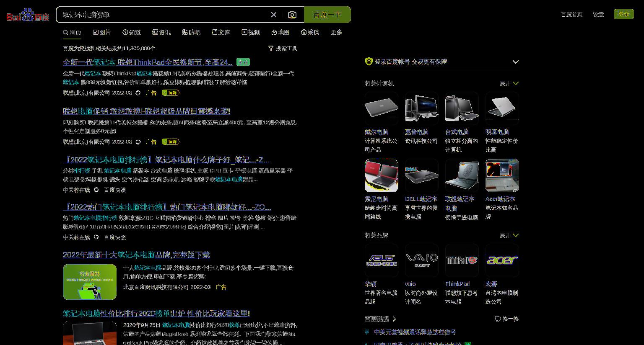Image resolution: width=644 pixels, height=345 pixels.
Task: Click the VAIO Sony brand logo
Action: (422, 260)
